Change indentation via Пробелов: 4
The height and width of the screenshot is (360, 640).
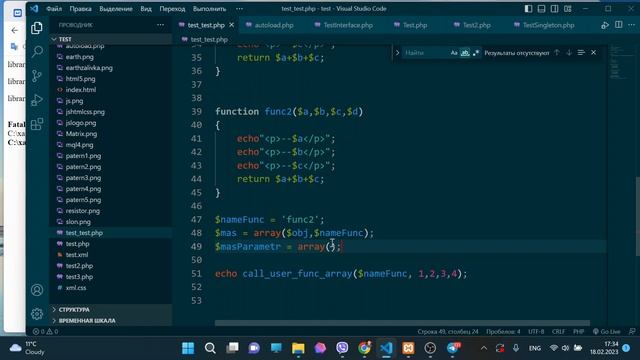[x=503, y=331]
